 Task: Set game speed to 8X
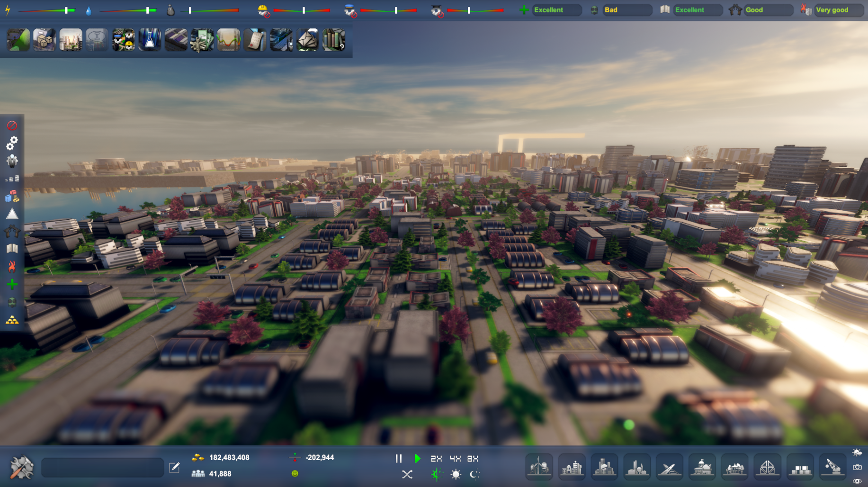tap(473, 459)
